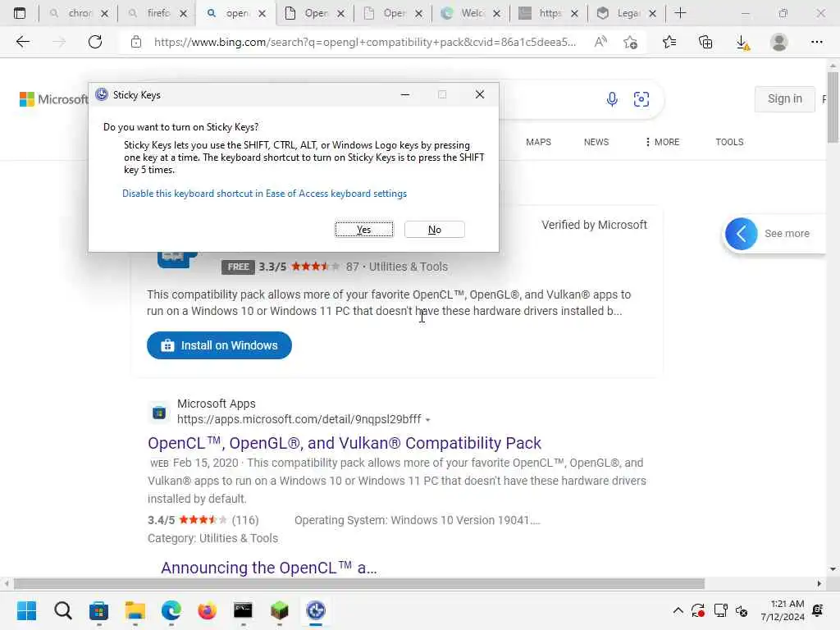Click the vertical page scrollbar thumb
840x630 pixels.
click(833, 107)
